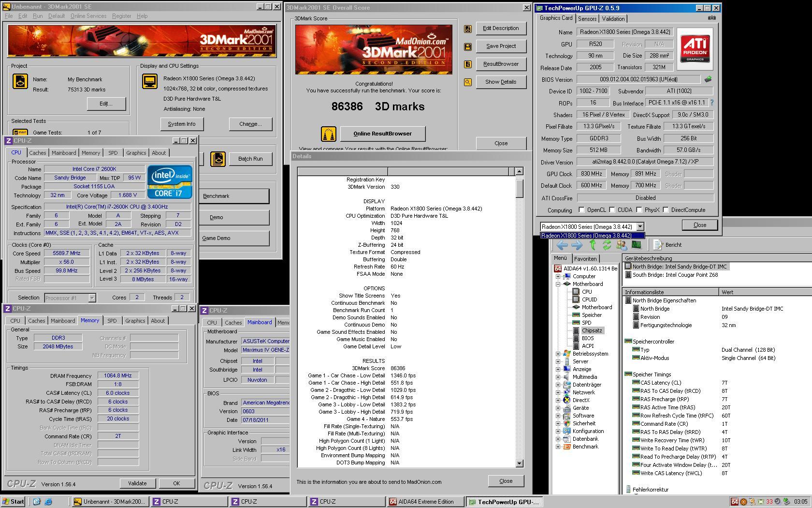Select Chipsatz chip icon in AIDA64 tree
The width and height of the screenshot is (812, 508).
pyautogui.click(x=576, y=330)
